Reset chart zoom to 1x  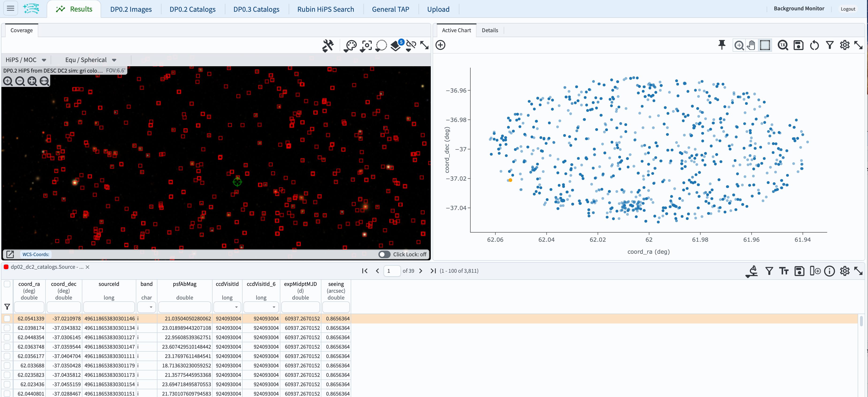click(782, 45)
